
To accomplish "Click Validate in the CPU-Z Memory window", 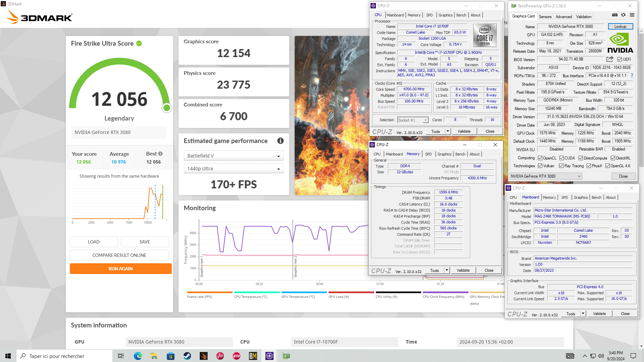I will coord(463,270).
